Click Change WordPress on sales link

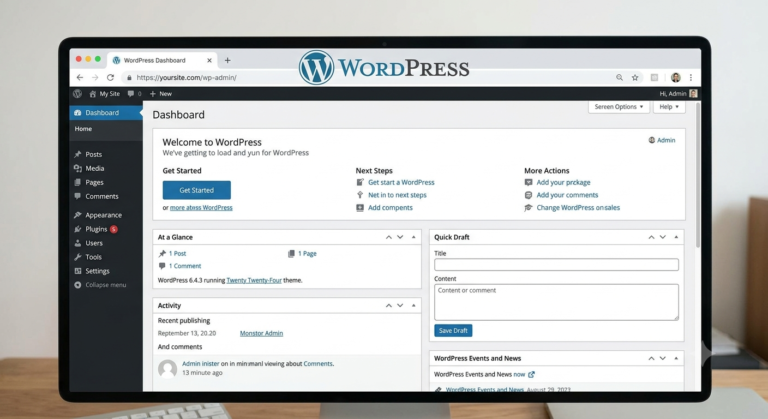point(578,208)
